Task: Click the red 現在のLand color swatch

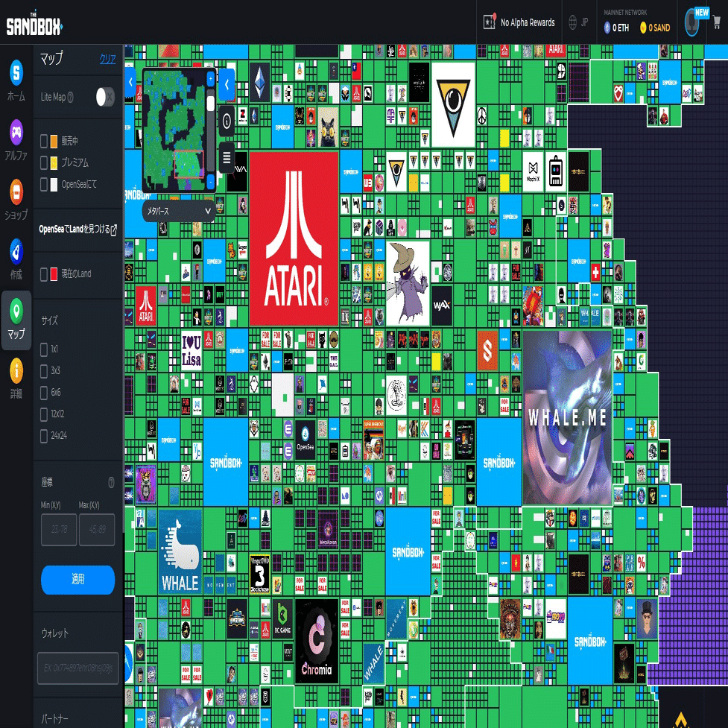Action: (54, 274)
